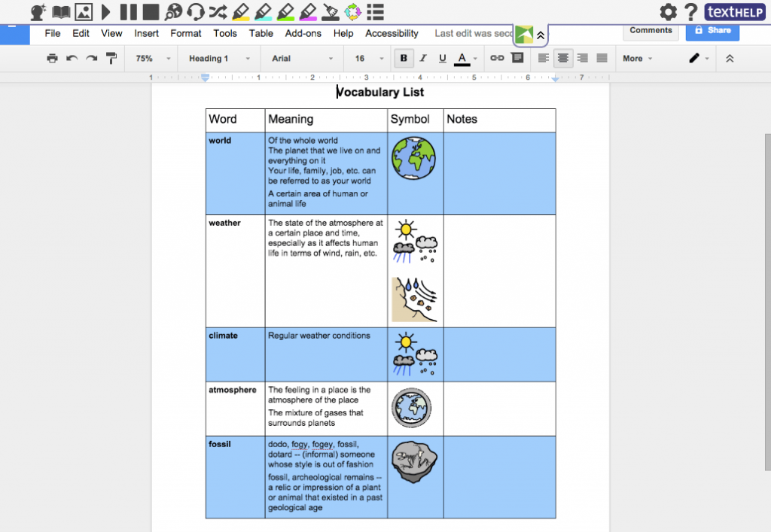This screenshot has width=771, height=532.
Task: Select the paint format roller
Action: pyautogui.click(x=111, y=59)
